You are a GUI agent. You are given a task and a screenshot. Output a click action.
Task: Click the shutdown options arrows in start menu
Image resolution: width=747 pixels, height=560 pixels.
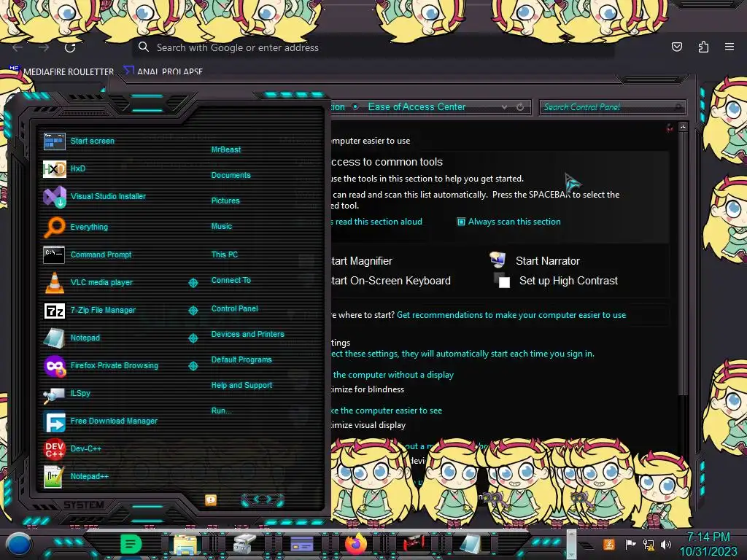[x=263, y=499]
